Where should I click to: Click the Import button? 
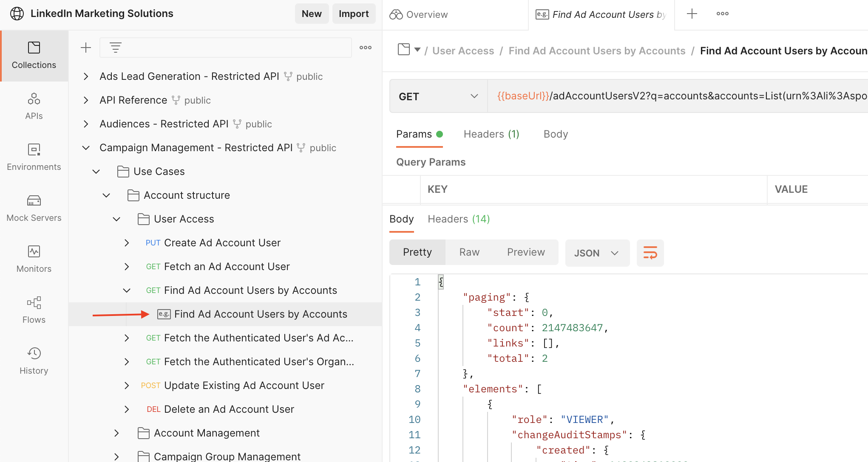coord(354,14)
